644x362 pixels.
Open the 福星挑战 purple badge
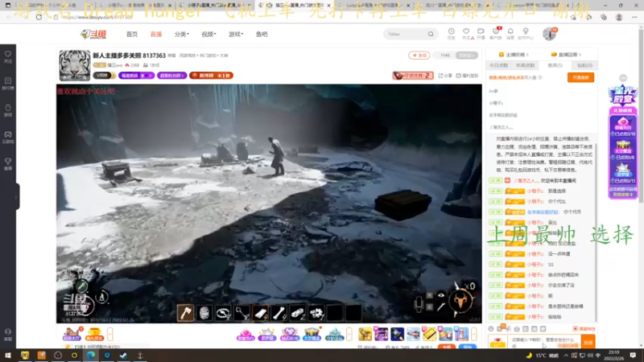136,76
